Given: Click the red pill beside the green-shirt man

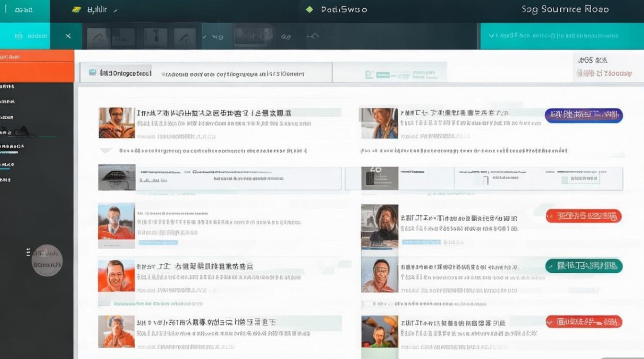Looking at the screenshot, I should coord(584,322).
